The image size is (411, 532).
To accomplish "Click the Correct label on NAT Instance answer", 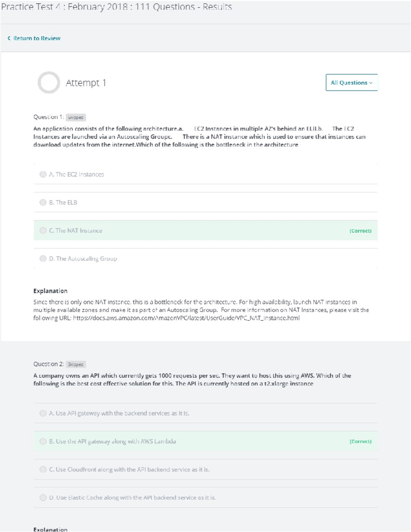I will tap(360, 231).
